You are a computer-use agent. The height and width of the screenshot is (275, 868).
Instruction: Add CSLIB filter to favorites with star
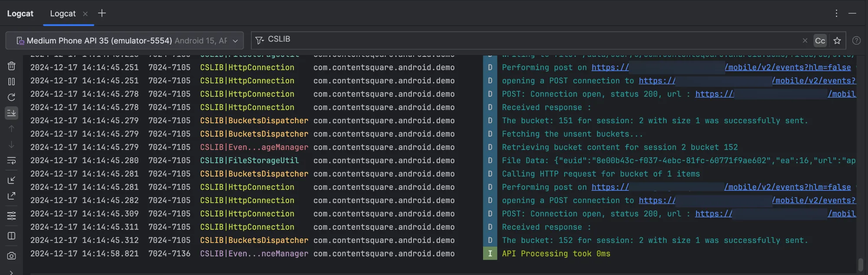coord(837,41)
